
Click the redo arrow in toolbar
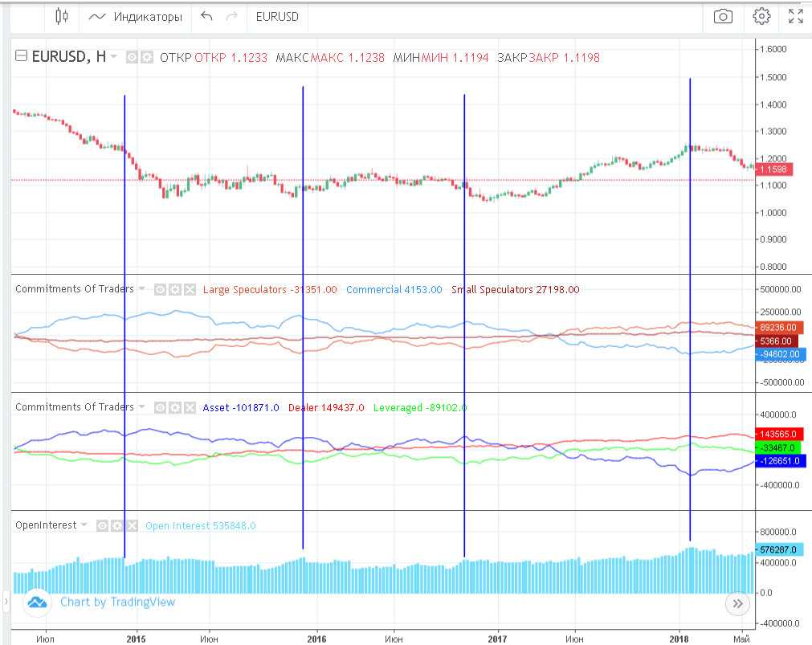(x=232, y=16)
